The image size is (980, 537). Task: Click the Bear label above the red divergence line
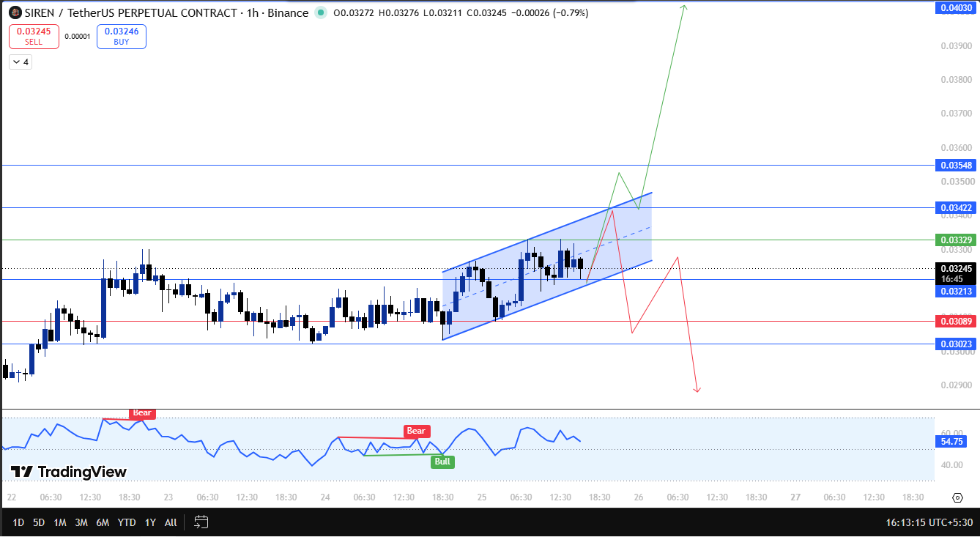pos(416,432)
